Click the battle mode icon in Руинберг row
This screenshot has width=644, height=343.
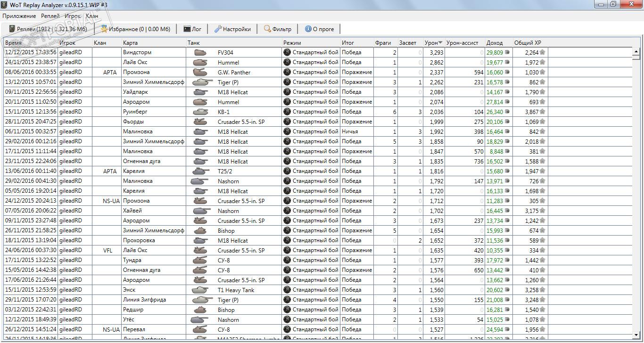tap(287, 112)
